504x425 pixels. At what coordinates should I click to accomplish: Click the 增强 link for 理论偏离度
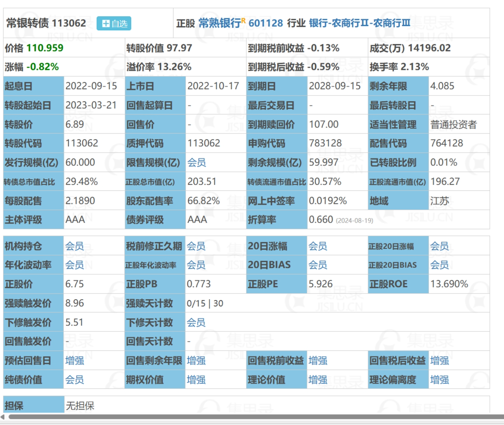(x=439, y=380)
